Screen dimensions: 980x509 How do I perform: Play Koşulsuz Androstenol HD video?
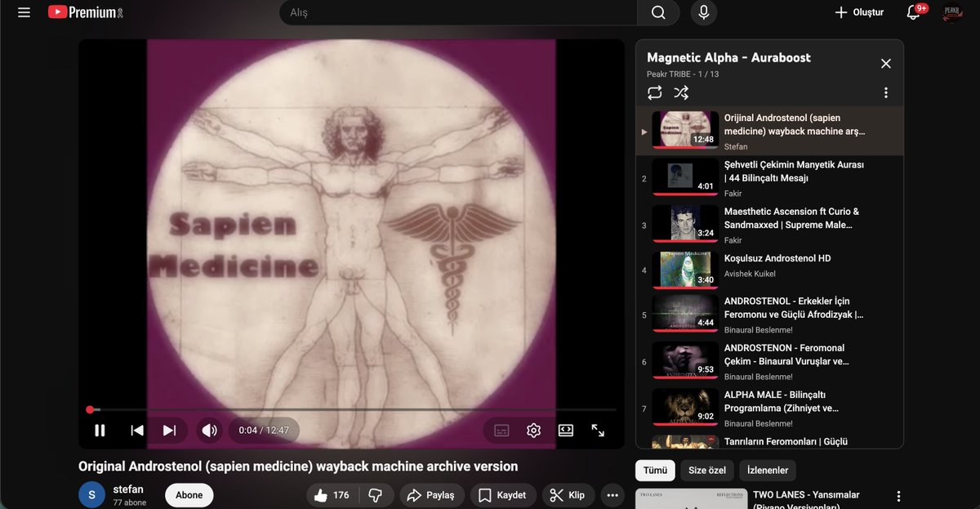click(769, 270)
